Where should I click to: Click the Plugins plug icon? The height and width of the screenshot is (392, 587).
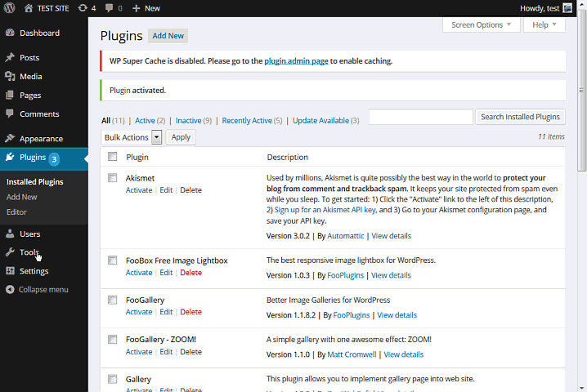(x=10, y=157)
